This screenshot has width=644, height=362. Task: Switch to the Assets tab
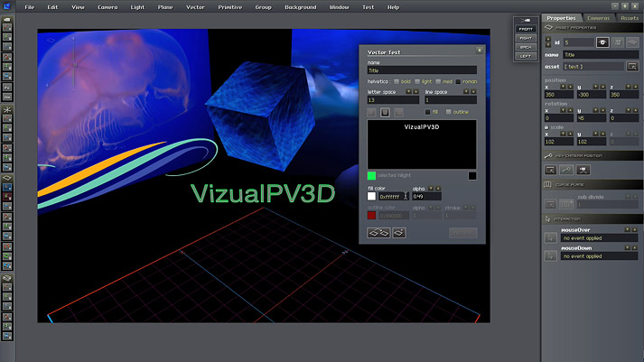[629, 17]
